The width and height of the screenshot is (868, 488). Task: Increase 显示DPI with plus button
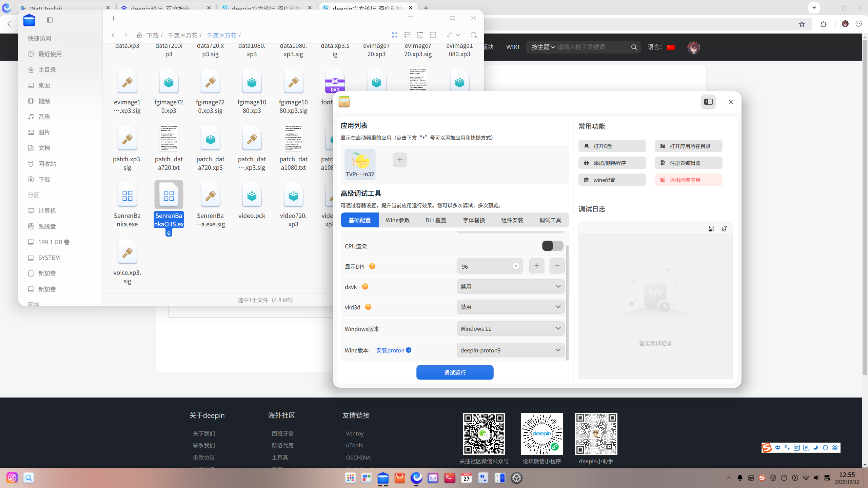(x=536, y=266)
